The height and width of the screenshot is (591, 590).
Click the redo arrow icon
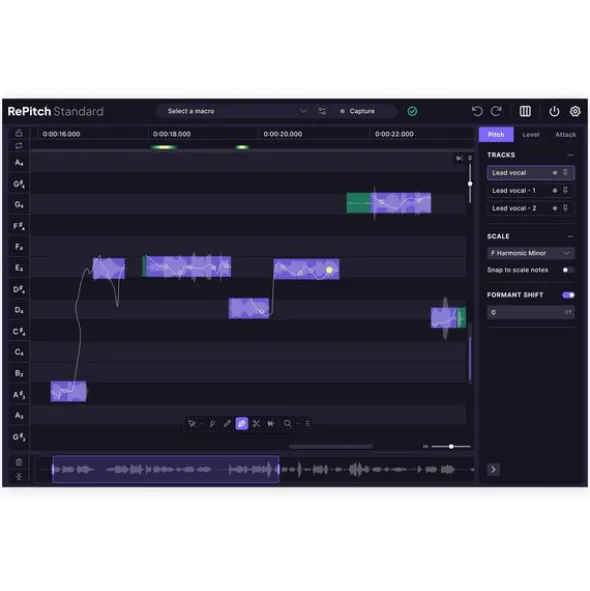496,111
